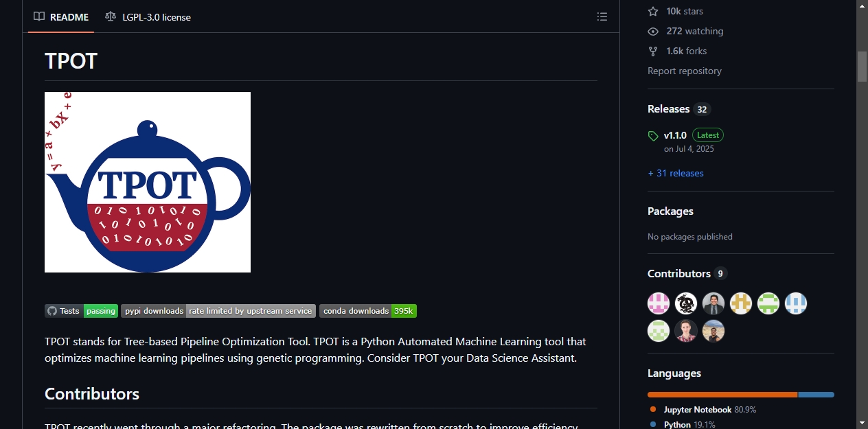The width and height of the screenshot is (868, 429).
Task: Click the vertical scrollbar thumb
Action: point(862,67)
